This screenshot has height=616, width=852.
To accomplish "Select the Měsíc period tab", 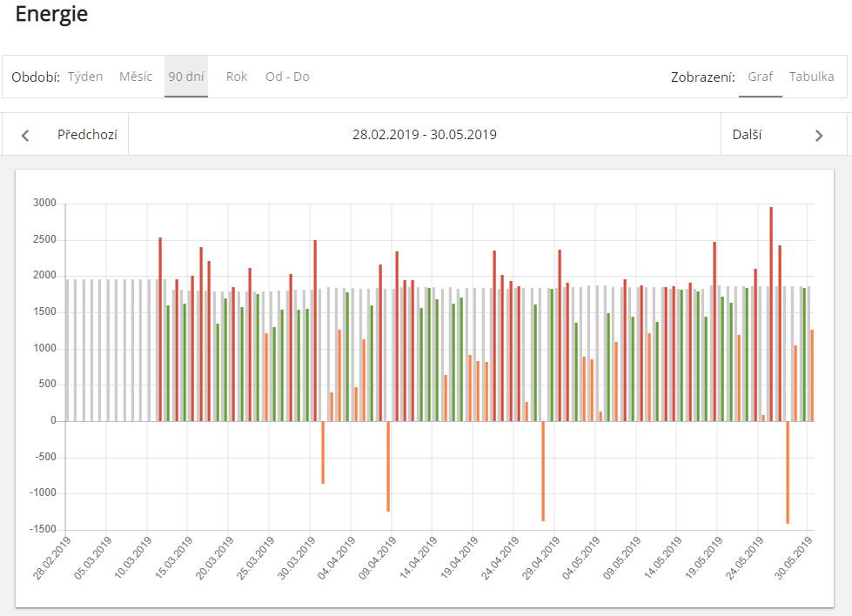I will 136,77.
